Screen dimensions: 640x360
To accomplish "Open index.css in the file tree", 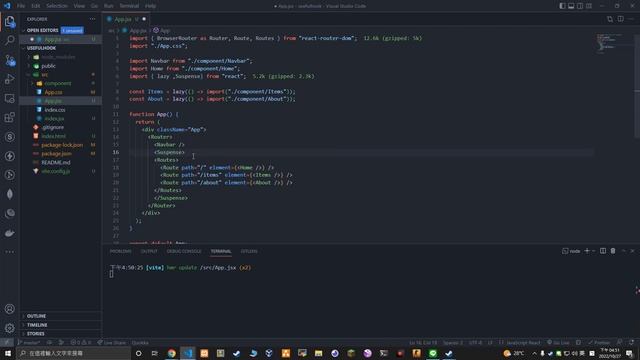I will (55, 110).
